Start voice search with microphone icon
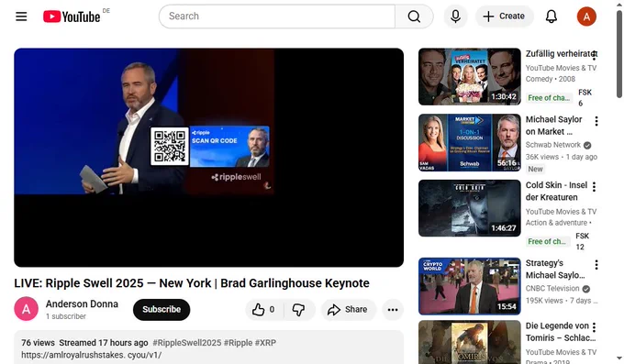The image size is (624, 364). point(455,17)
